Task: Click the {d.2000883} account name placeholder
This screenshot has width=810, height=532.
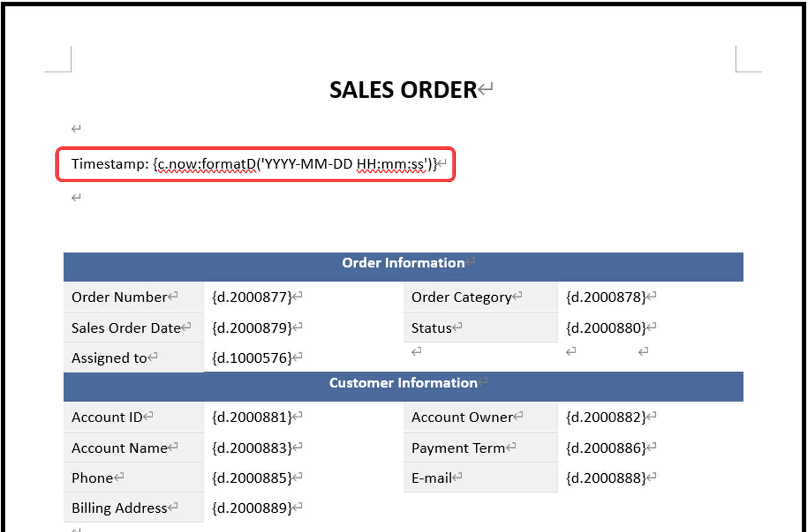Action: tap(252, 448)
